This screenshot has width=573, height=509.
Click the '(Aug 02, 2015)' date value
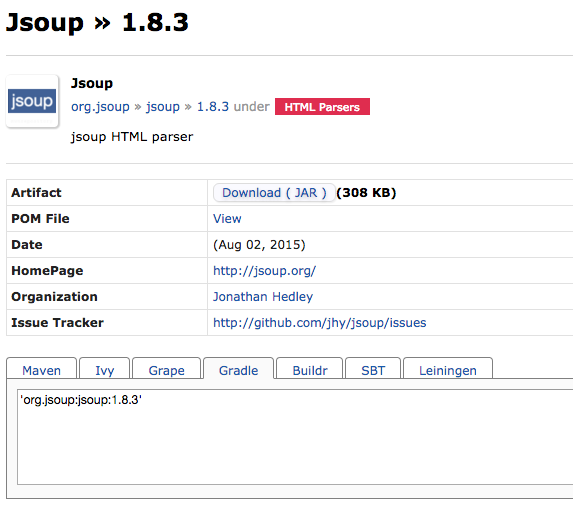[x=259, y=245]
